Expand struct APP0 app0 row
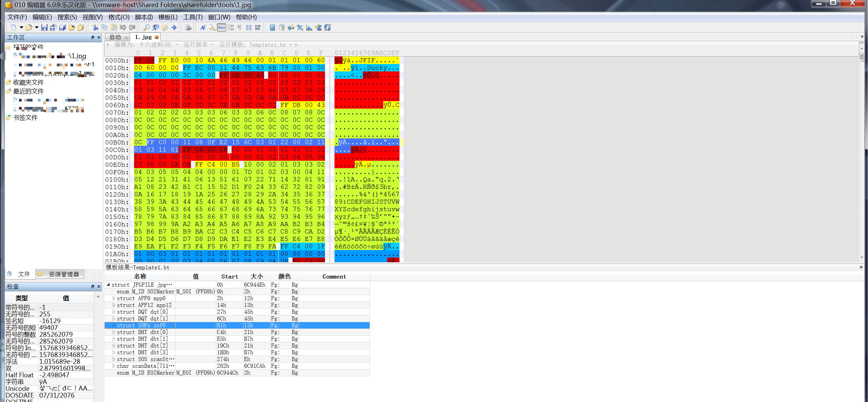The height and width of the screenshot is (402, 868). (x=114, y=298)
